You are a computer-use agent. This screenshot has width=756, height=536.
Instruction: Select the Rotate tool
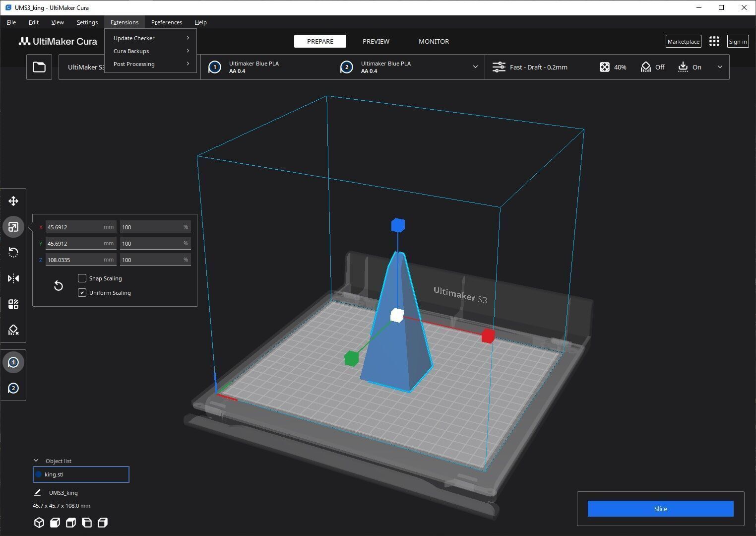coord(13,253)
